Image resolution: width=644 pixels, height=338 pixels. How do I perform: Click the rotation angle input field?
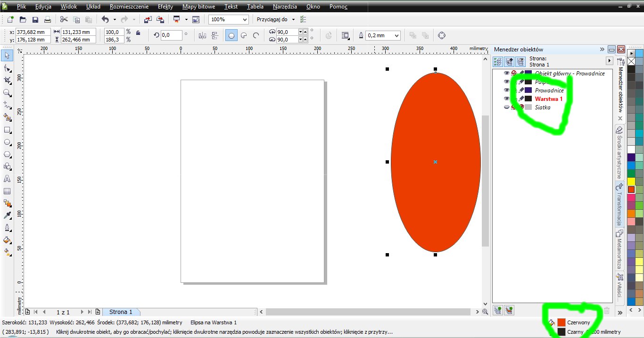[171, 35]
